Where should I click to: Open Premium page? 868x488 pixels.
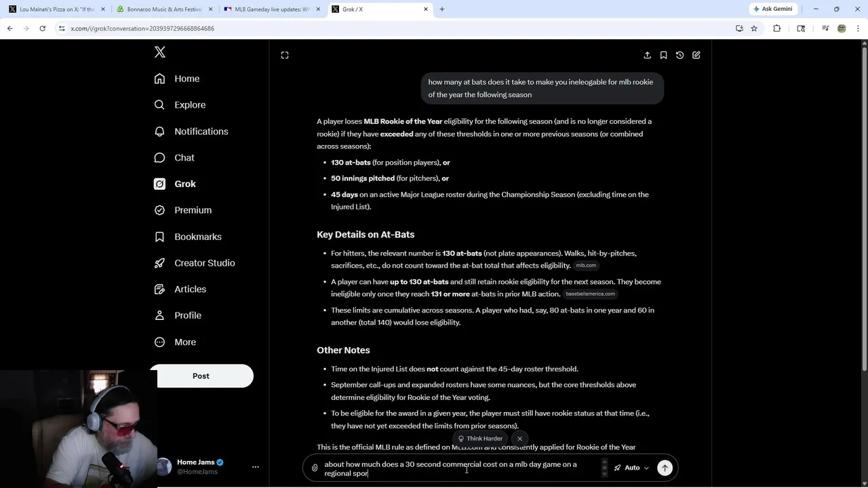tap(183, 210)
